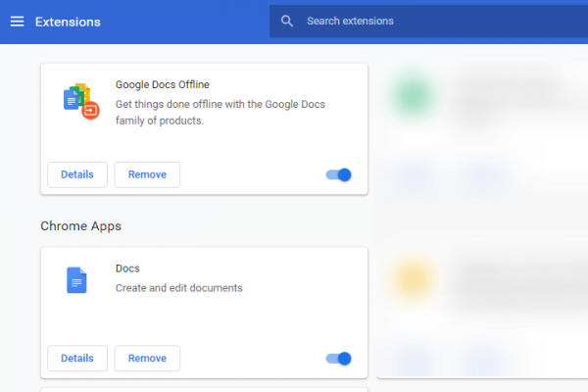Select the Google Docs Offline name text
This screenshot has width=588, height=392.
pyautogui.click(x=163, y=84)
